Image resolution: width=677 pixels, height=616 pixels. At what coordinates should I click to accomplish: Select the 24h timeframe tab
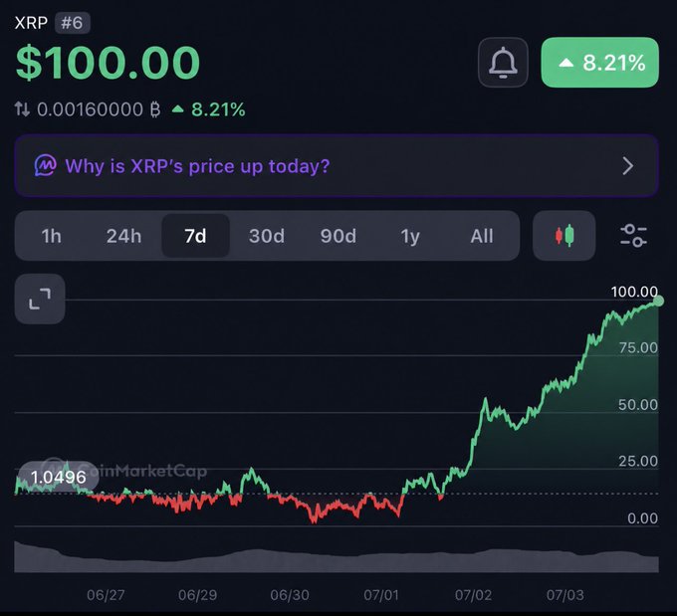tap(123, 236)
